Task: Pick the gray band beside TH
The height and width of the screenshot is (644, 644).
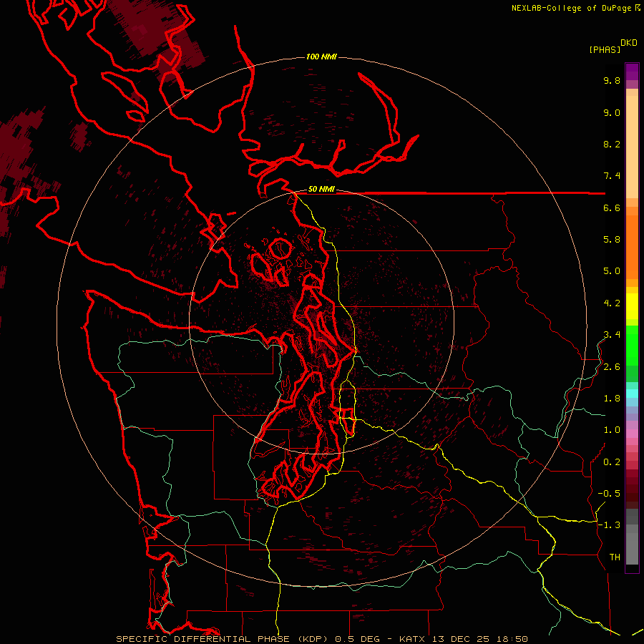Action: (x=632, y=549)
